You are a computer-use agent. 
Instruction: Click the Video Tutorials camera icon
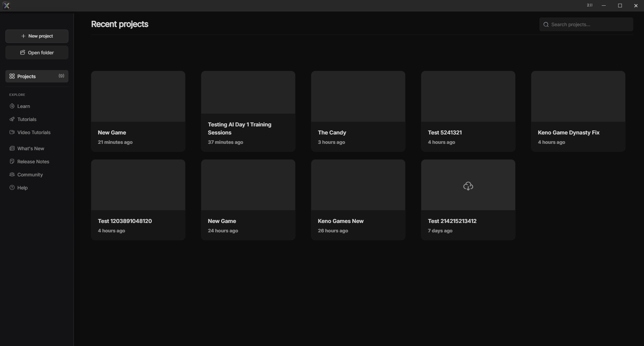pos(12,132)
